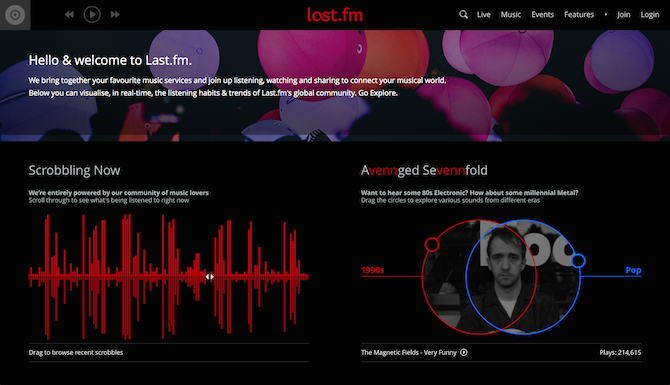Click the Login link
This screenshot has height=385, width=670.
click(x=650, y=15)
